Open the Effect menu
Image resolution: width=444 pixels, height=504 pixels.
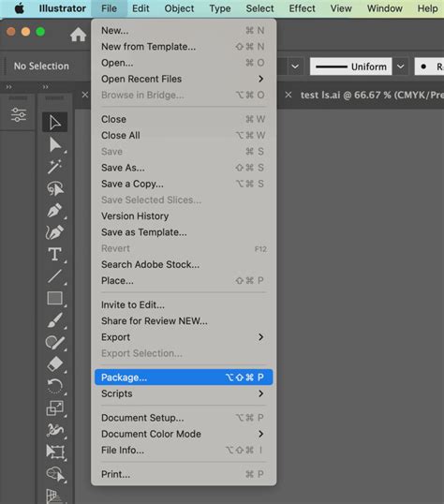pos(302,8)
